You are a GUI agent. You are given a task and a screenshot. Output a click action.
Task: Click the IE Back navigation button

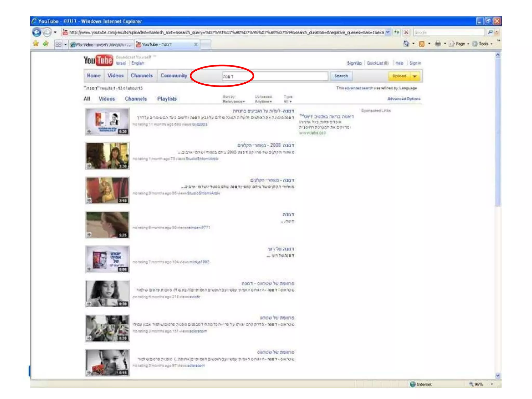point(37,32)
